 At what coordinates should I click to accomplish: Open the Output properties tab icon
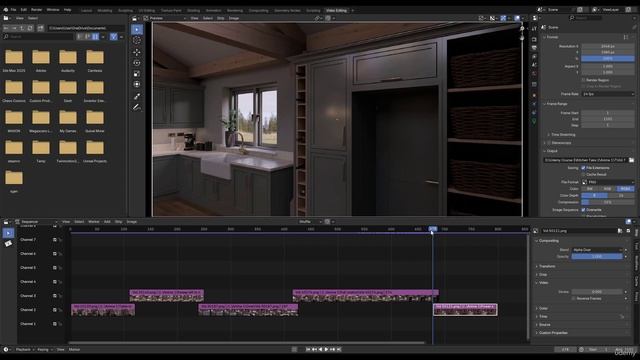pos(534,48)
